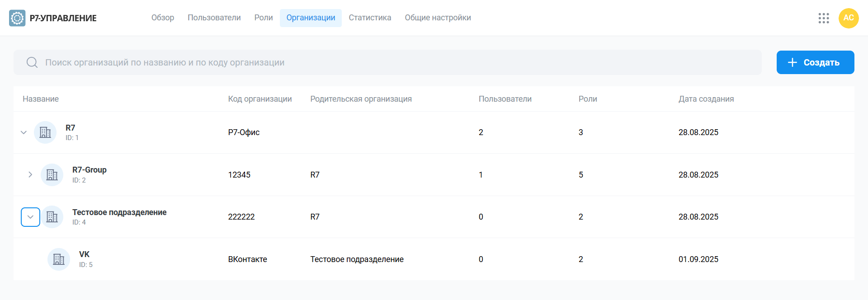
Task: Click the Код организации column header
Action: pyautogui.click(x=260, y=99)
